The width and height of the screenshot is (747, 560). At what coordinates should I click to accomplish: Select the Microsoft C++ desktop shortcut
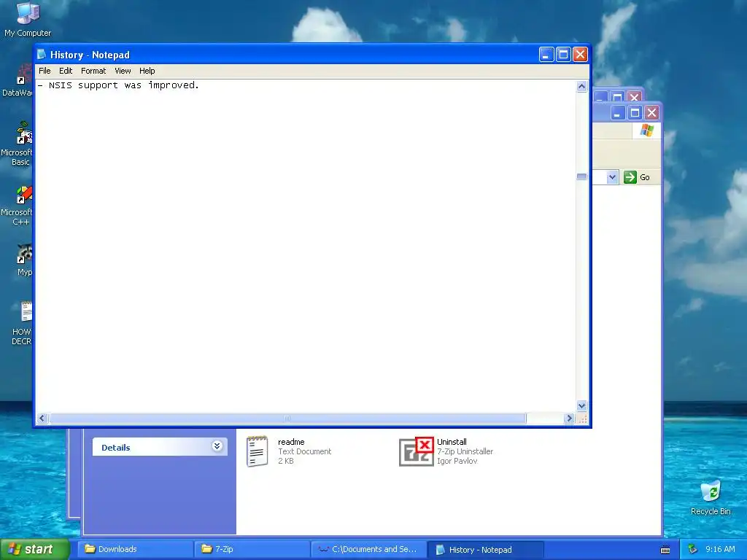pyautogui.click(x=24, y=194)
